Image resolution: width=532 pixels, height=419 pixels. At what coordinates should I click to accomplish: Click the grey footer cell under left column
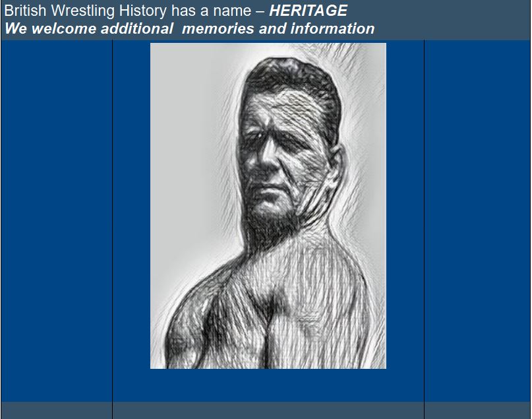tap(57, 410)
